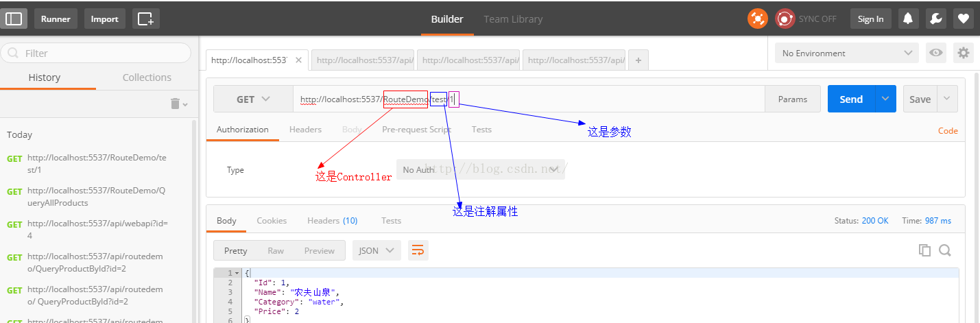This screenshot has width=980, height=323.
Task: Select Preview response view
Action: coord(320,250)
